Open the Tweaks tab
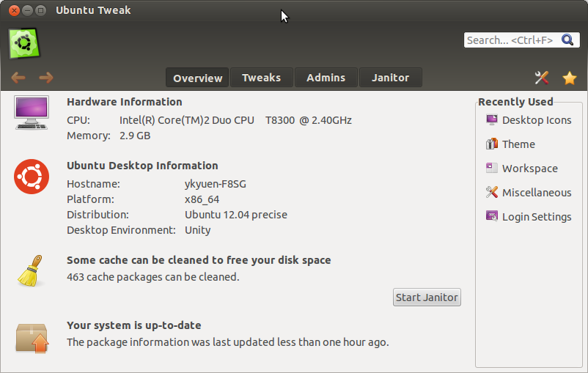 pos(261,78)
